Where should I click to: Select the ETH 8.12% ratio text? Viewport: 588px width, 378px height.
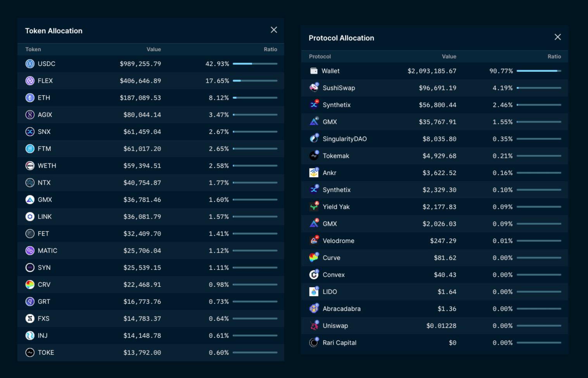[x=219, y=98]
